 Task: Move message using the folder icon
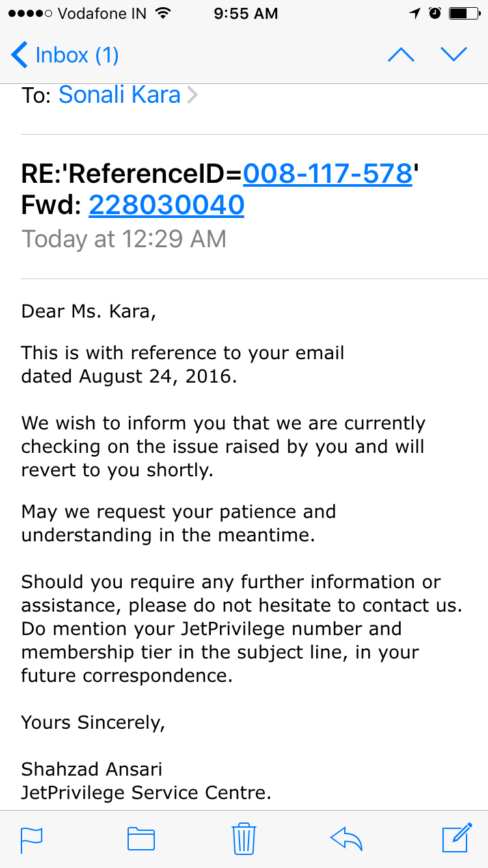click(141, 838)
